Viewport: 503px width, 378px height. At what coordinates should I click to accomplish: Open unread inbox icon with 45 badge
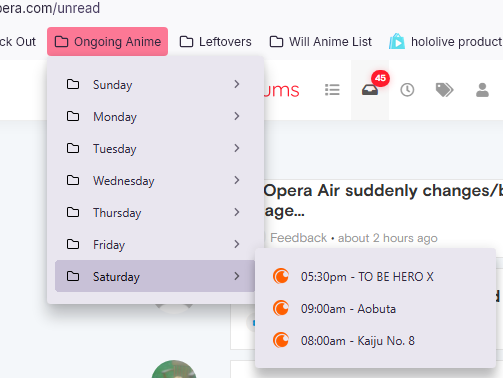pos(370,90)
